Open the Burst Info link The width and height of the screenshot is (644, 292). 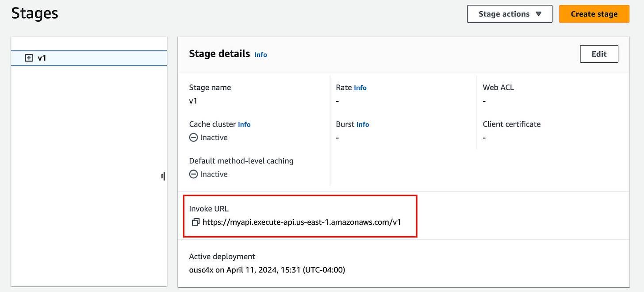(362, 124)
